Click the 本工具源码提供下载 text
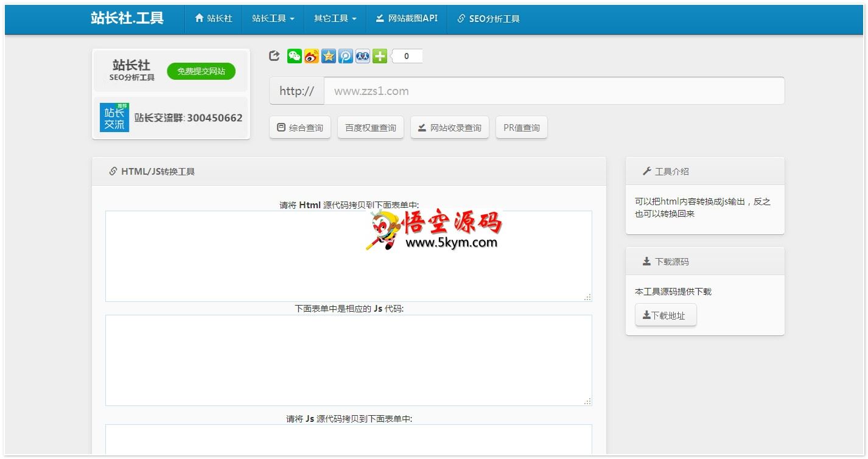The height and width of the screenshot is (459, 868). [x=673, y=292]
